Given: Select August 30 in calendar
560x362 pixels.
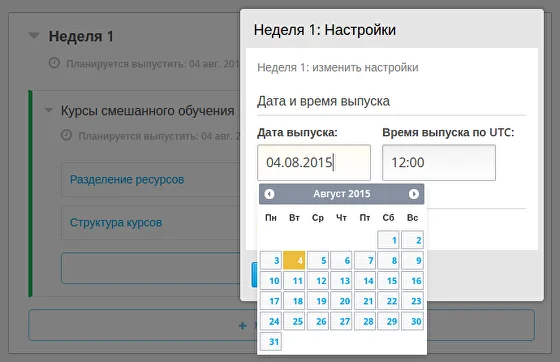Looking at the screenshot, I should [x=412, y=321].
